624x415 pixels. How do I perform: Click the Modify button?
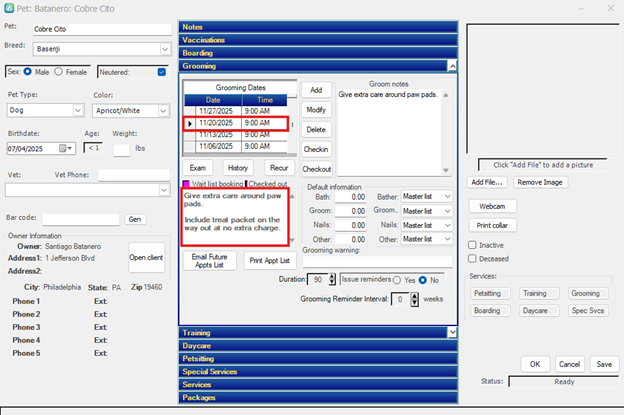point(316,110)
